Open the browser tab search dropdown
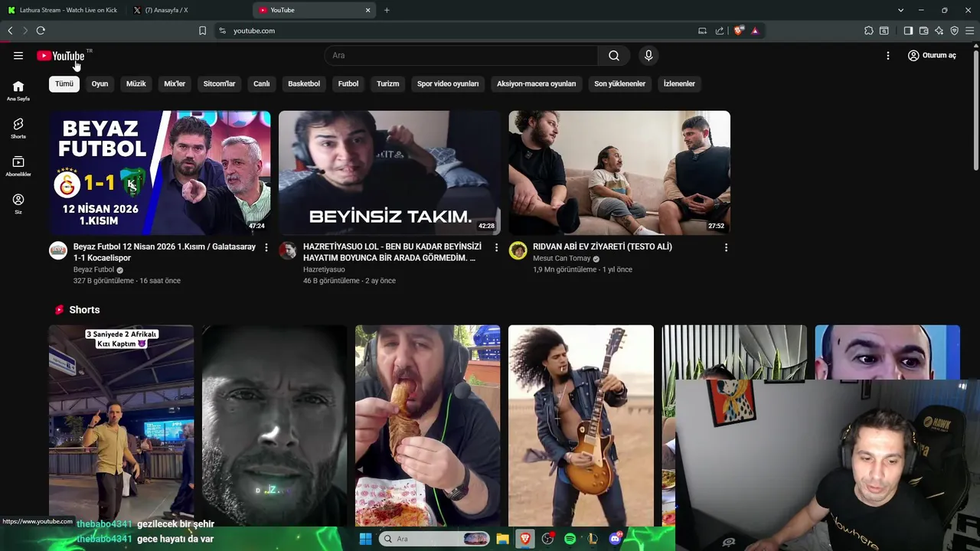 (x=900, y=10)
